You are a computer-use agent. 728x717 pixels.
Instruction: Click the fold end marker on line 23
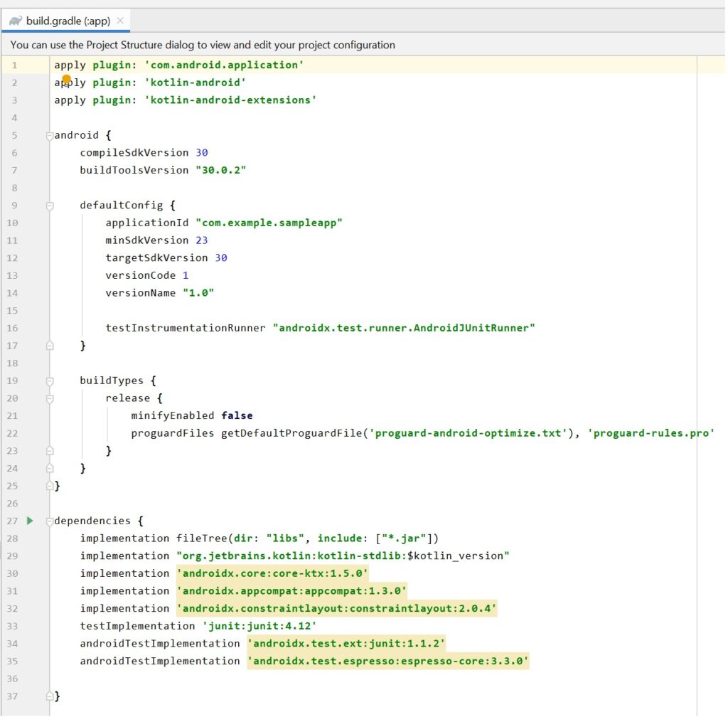(x=50, y=452)
